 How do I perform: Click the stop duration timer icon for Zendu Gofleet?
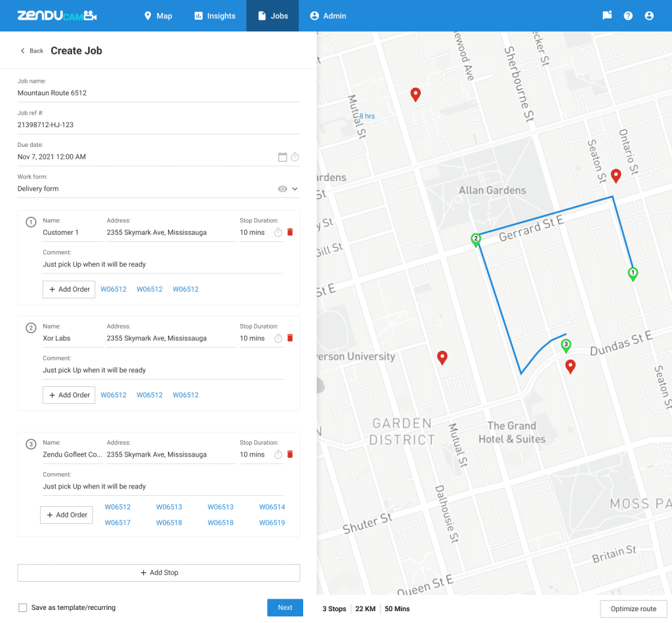pos(278,454)
